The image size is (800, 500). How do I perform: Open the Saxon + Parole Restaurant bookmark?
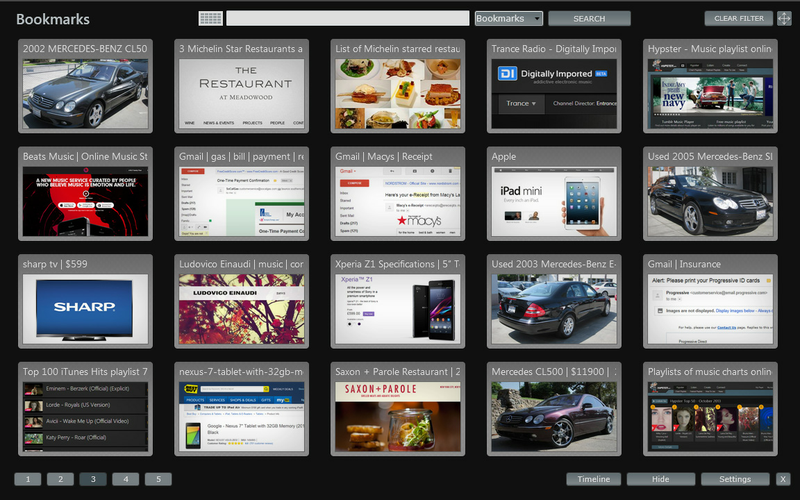pos(397,409)
